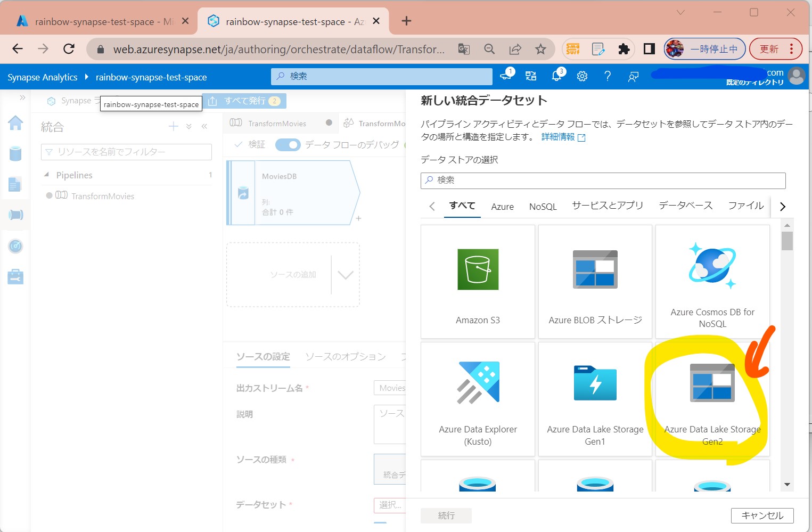812x532 pixels.
Task: Expand the left navigation rail
Action: pos(22,97)
